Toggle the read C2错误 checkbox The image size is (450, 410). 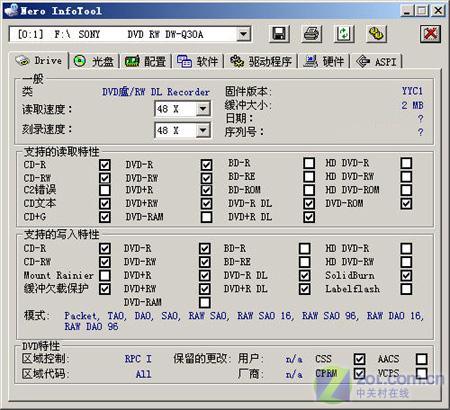[x=105, y=190]
